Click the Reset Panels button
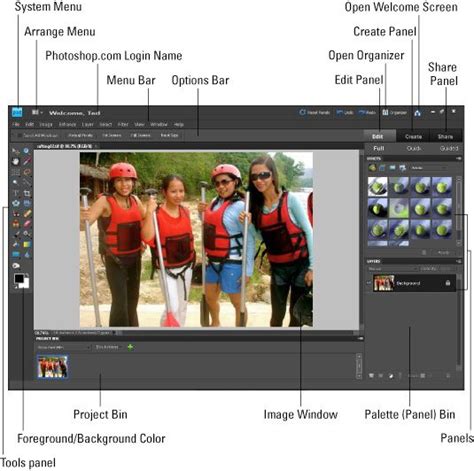474x471 pixels. coord(314,113)
